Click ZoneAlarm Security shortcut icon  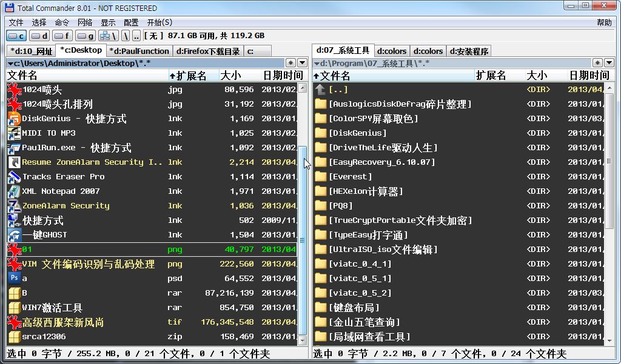(x=15, y=206)
